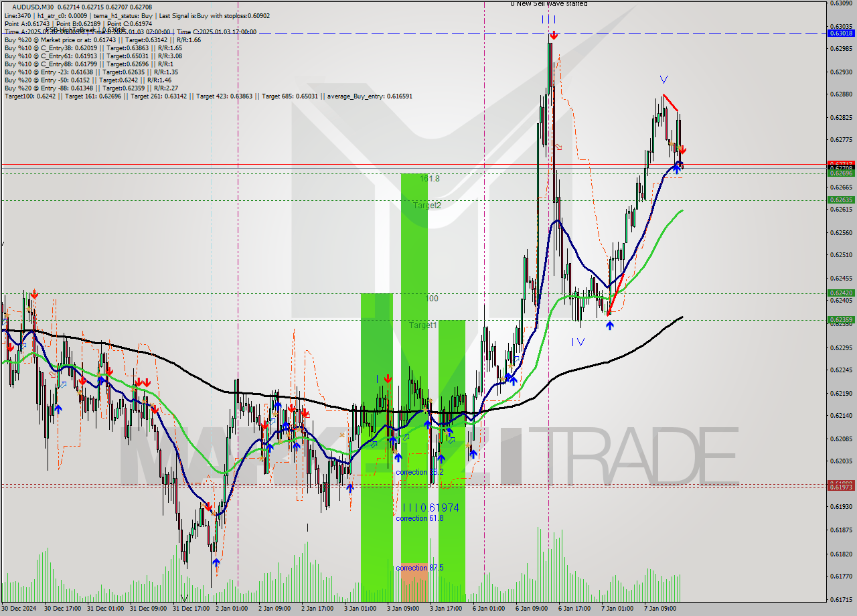The image size is (857, 616).
Task: Click the '100' Fibonacci level label
Action: pos(432,299)
